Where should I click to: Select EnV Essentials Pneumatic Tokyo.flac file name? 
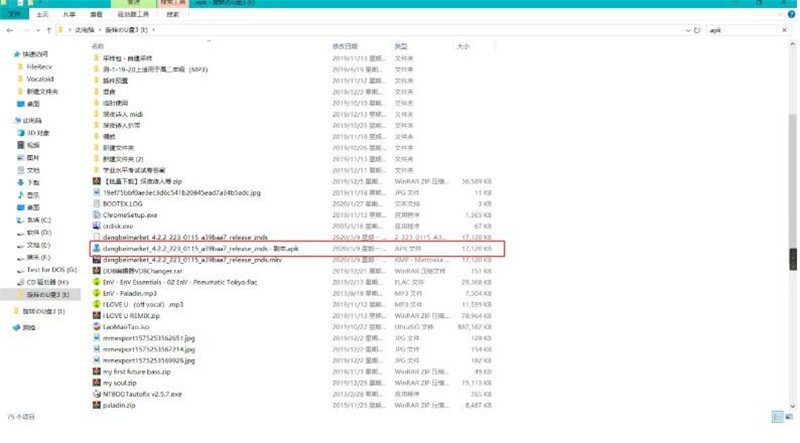pos(180,282)
